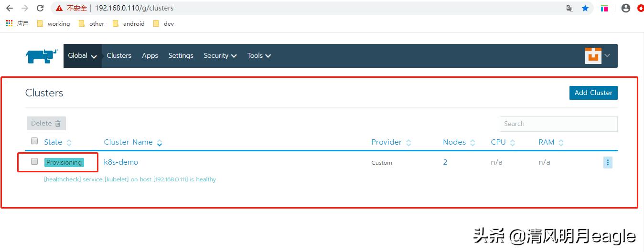
Task: Focus the clusters Search field
Action: coord(558,124)
